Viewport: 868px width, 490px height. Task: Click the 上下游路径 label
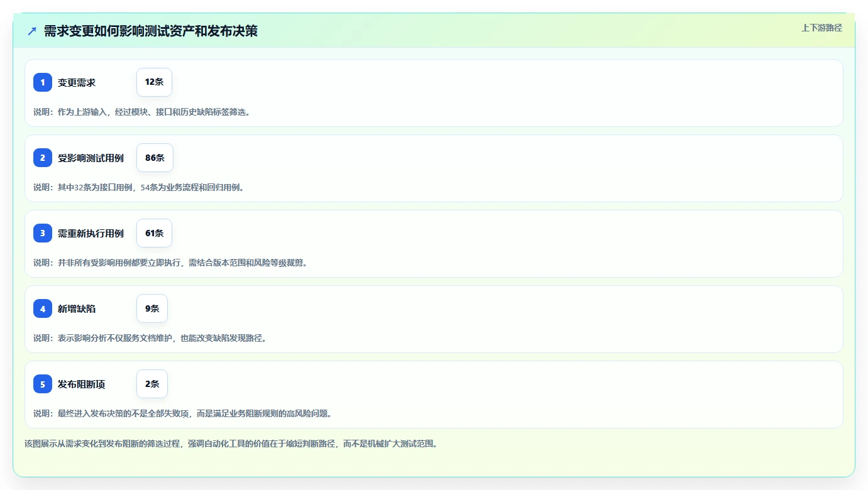tap(821, 28)
